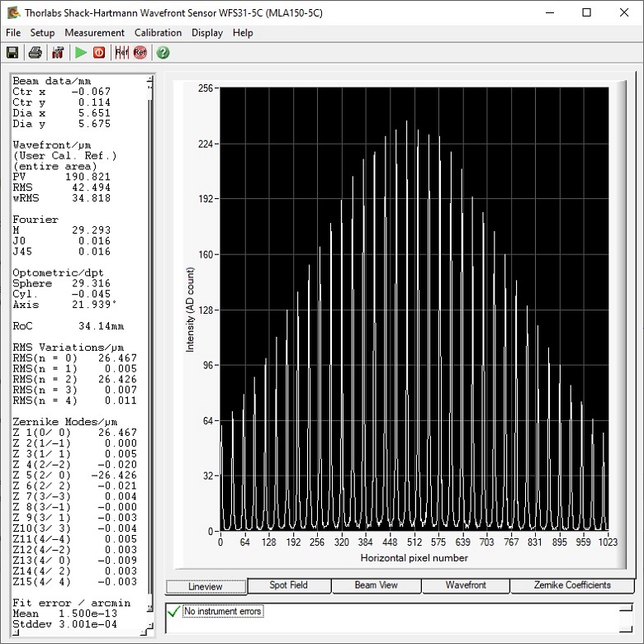Viewport: 644px width, 644px height.
Task: Select the 'No instrument errors' status entry
Action: point(223,612)
